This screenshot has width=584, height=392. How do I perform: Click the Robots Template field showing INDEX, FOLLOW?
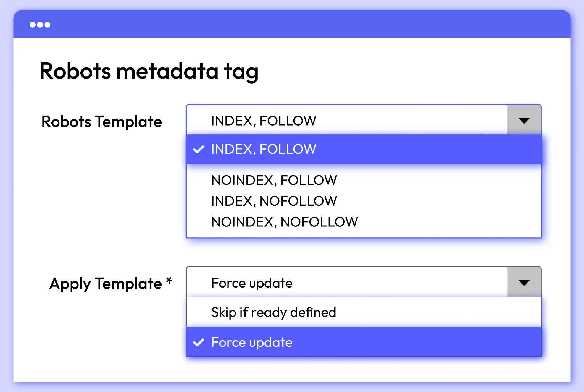click(x=346, y=120)
